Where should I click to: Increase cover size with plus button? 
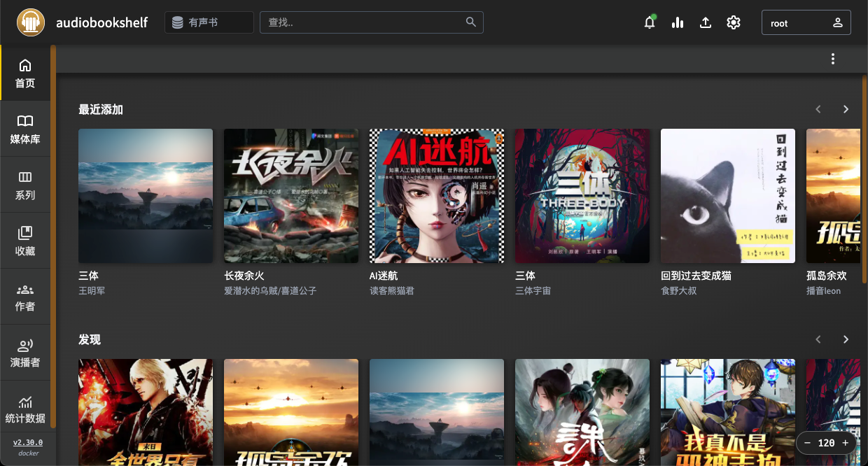point(845,443)
